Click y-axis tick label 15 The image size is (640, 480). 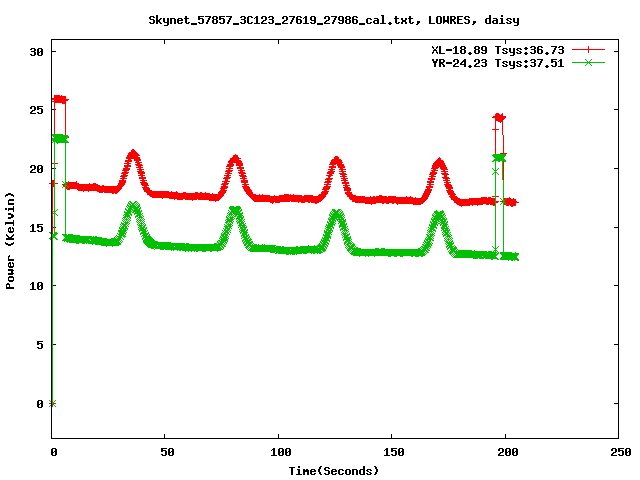(36, 227)
